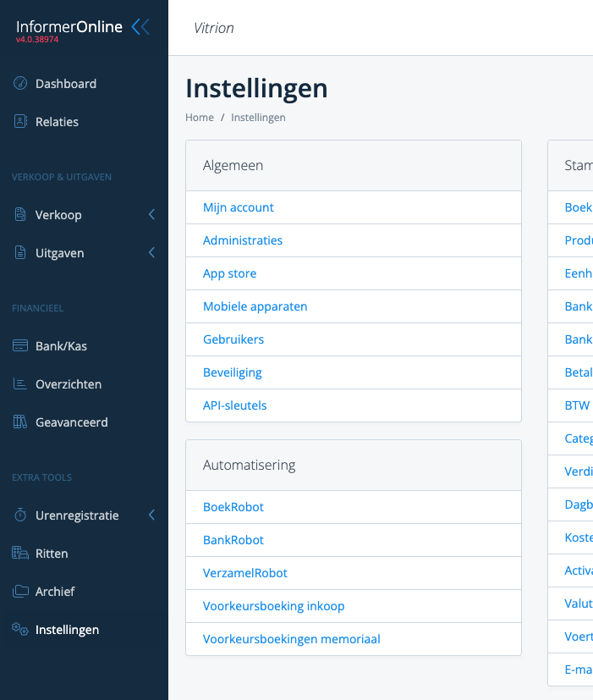Open Mijn account settings link
This screenshot has height=700, width=593.
pyautogui.click(x=239, y=207)
